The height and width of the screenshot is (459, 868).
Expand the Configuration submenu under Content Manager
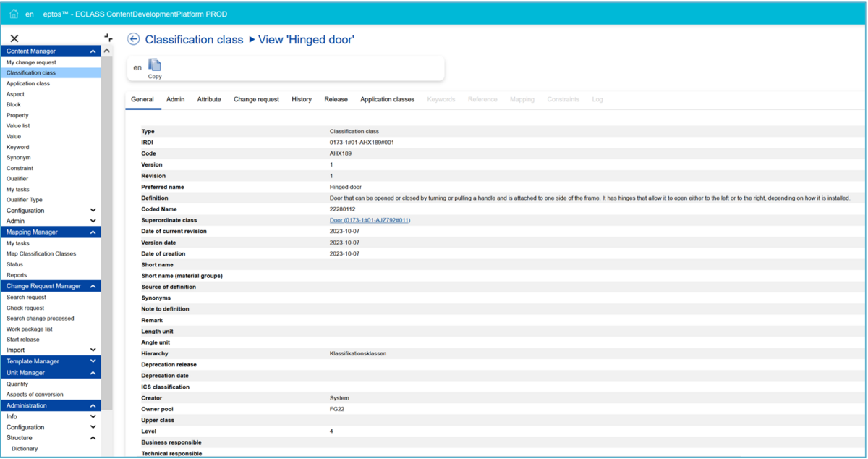point(93,211)
